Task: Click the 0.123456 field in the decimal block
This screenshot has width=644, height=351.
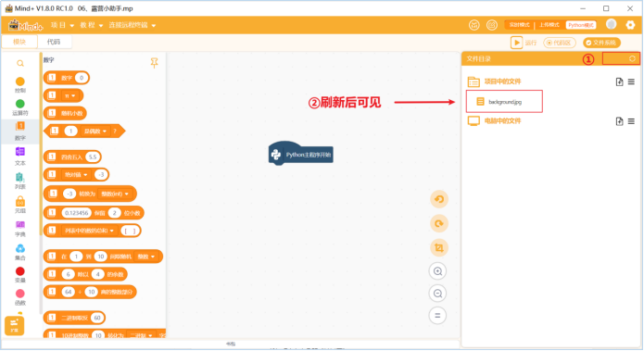Action: (x=76, y=213)
